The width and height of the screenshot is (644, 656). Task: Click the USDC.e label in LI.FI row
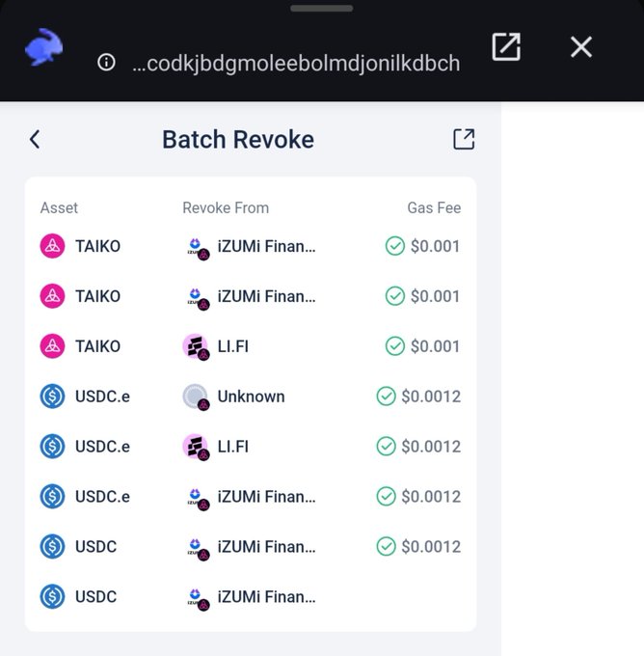(102, 447)
